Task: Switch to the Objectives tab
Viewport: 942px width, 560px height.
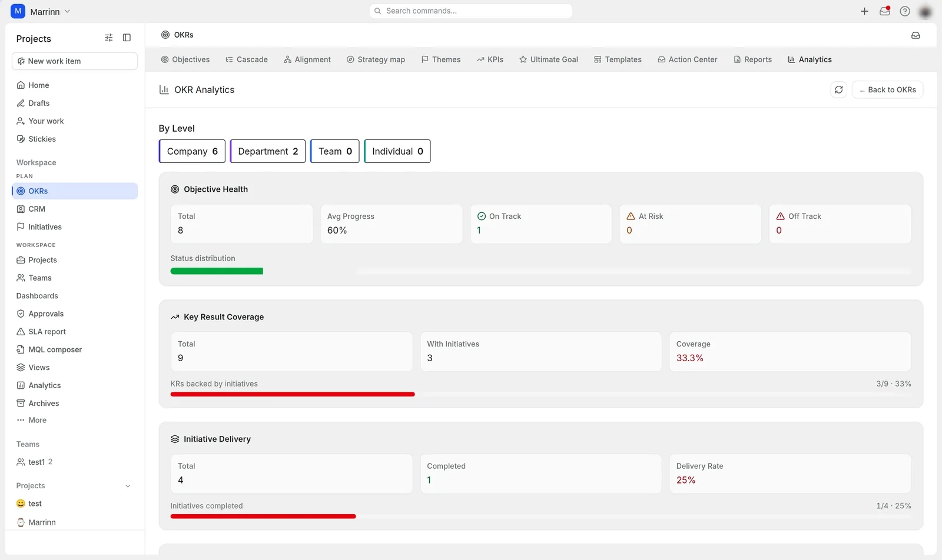Action: click(185, 59)
